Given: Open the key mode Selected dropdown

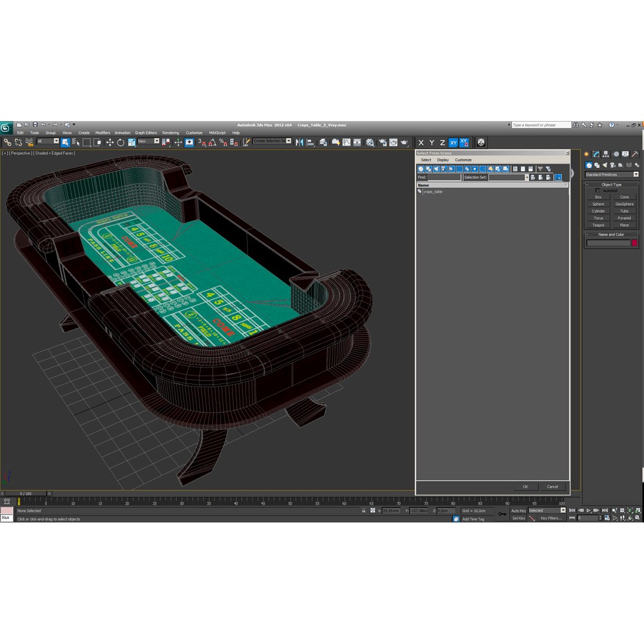Looking at the screenshot, I should [547, 510].
